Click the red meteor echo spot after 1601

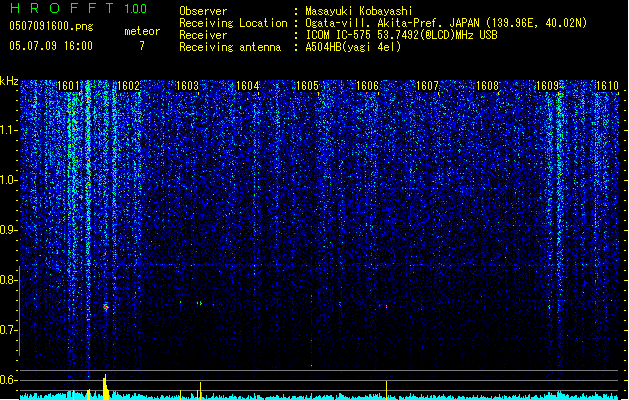[106, 307]
